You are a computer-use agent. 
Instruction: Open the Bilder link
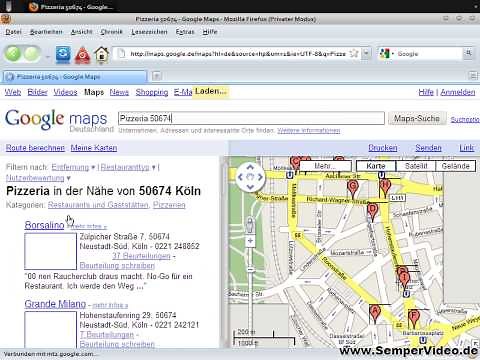pyautogui.click(x=37, y=92)
